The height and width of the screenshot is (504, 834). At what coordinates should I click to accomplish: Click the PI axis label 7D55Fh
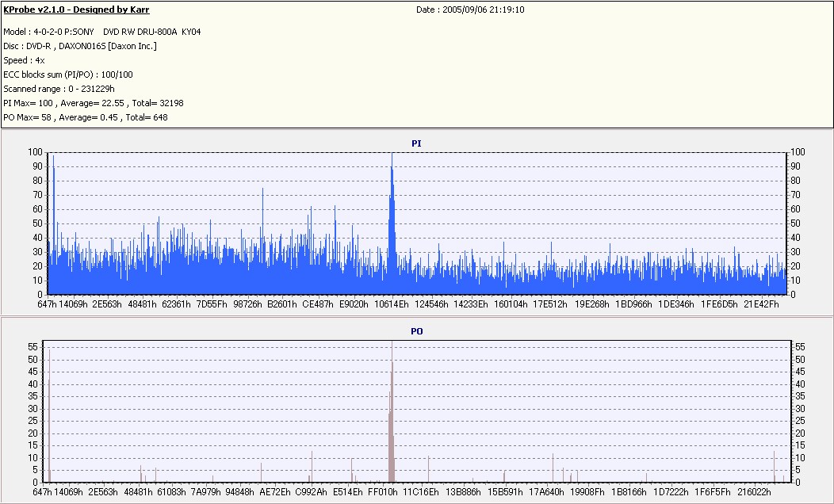212,304
